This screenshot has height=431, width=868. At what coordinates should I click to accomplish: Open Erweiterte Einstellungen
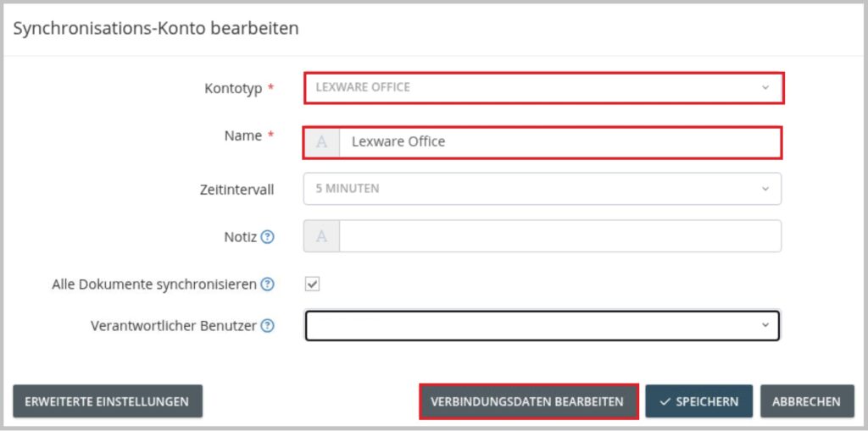(108, 401)
